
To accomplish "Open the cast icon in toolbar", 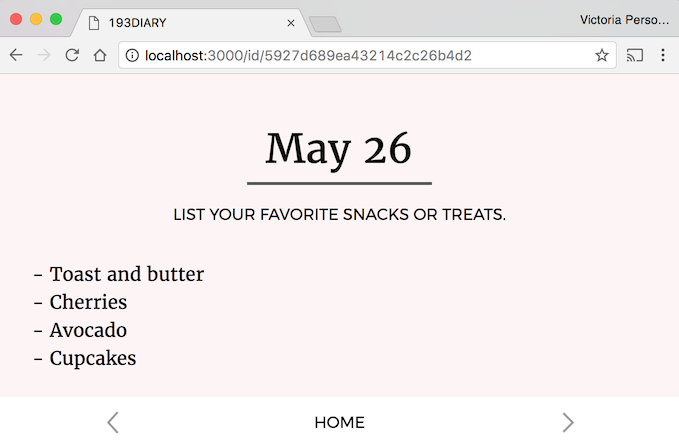I will coord(635,56).
